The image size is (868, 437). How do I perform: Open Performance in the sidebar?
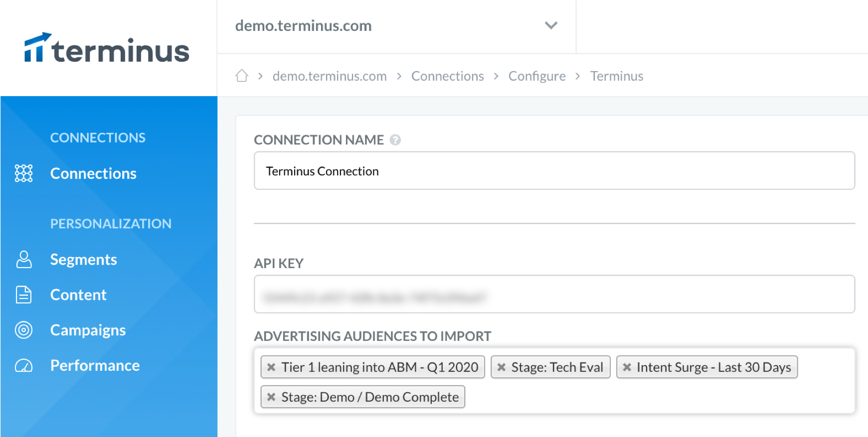click(x=95, y=366)
